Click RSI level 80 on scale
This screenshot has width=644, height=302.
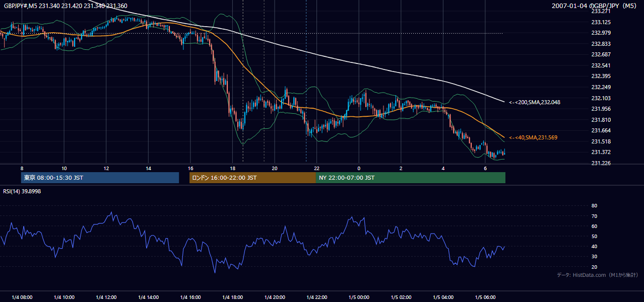click(x=594, y=206)
